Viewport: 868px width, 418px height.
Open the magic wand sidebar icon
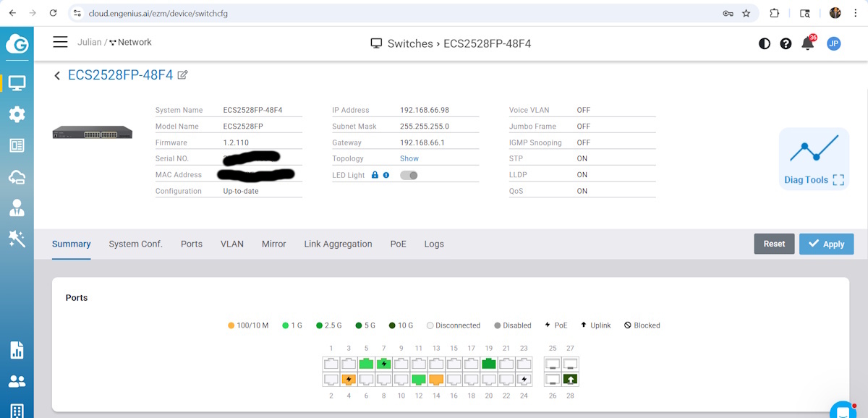pyautogui.click(x=17, y=239)
